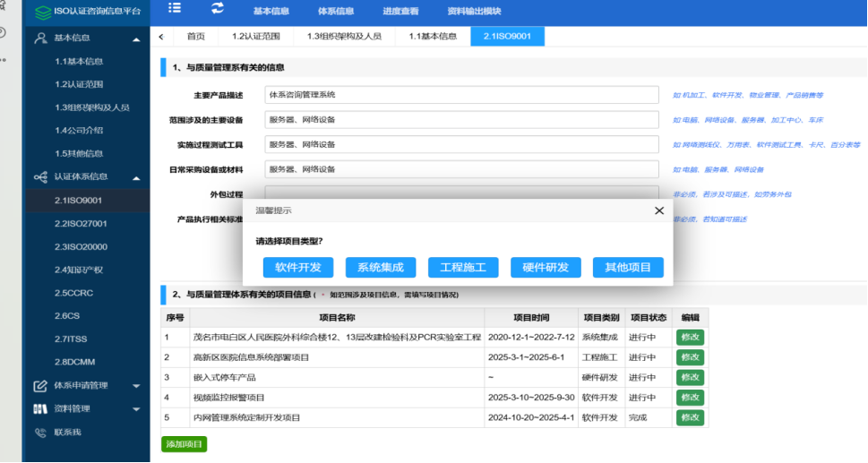This screenshot has height=463, width=868.
Task: Click 修改 for 高新区医院信息系统部署项目
Action: tap(691, 357)
